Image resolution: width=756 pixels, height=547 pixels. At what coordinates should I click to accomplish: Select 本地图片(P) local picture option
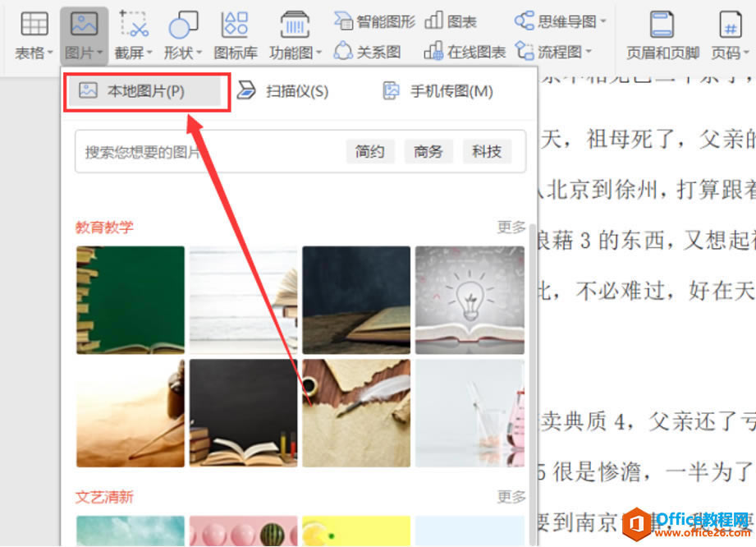144,90
